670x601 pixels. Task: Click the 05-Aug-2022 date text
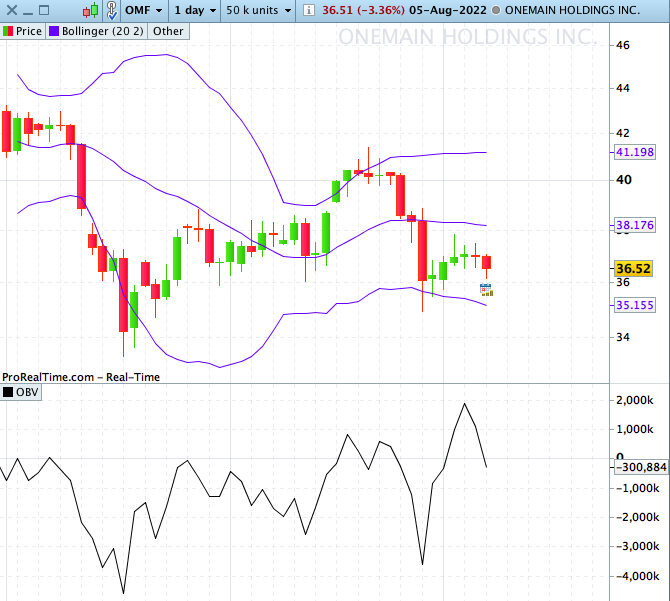click(x=447, y=10)
